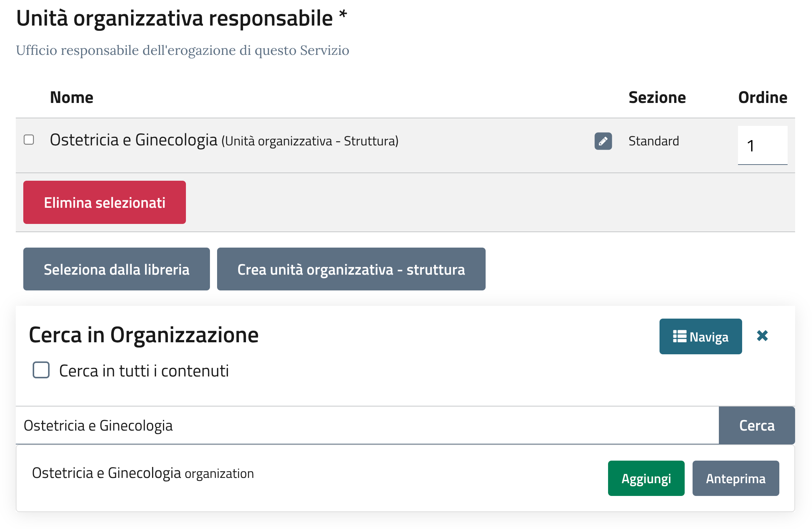Close the Cerca in Organizzazione panel
The height and width of the screenshot is (529, 812).
[762, 336]
